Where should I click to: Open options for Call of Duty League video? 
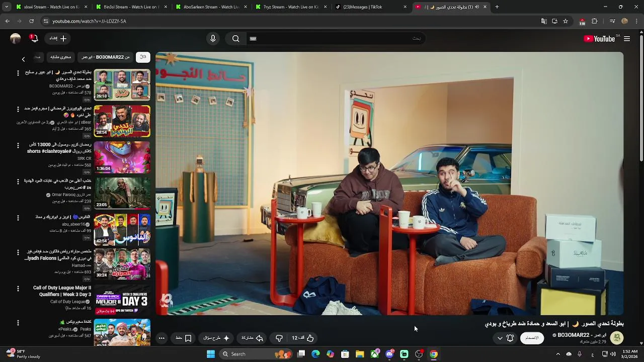tap(18, 289)
